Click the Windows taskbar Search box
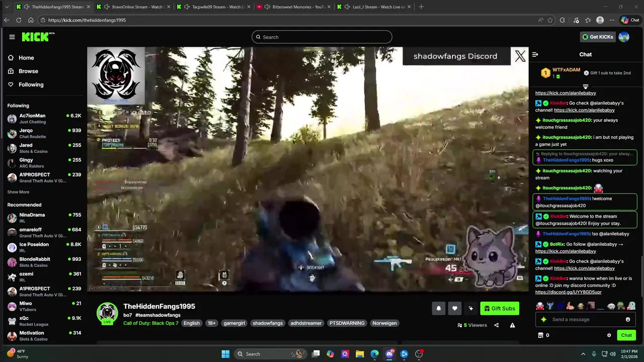644x362 pixels. (272, 354)
